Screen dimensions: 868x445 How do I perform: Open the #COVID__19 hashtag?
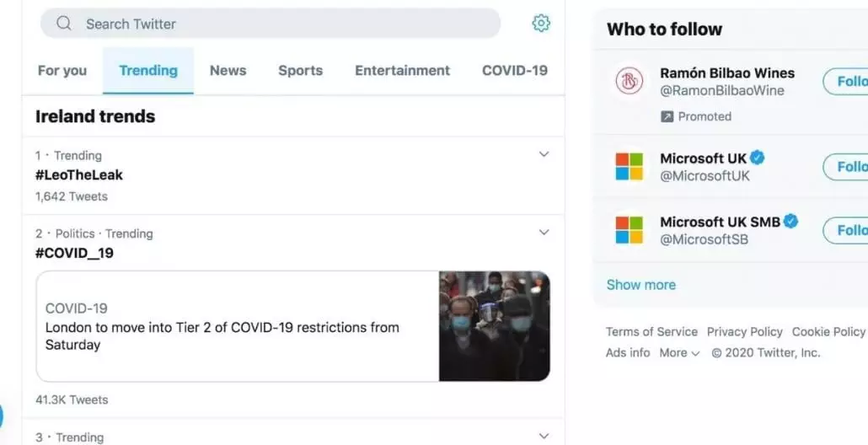point(75,253)
